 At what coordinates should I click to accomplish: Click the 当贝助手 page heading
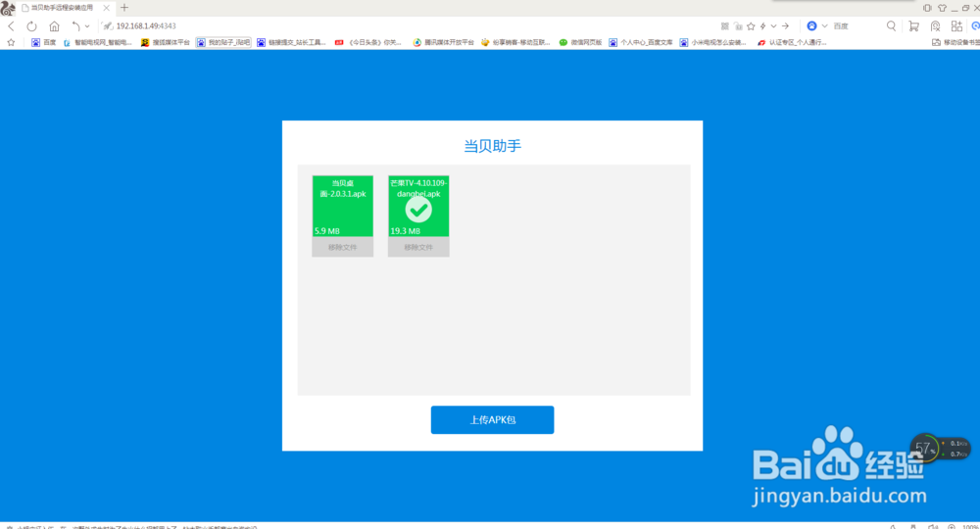[x=493, y=146]
